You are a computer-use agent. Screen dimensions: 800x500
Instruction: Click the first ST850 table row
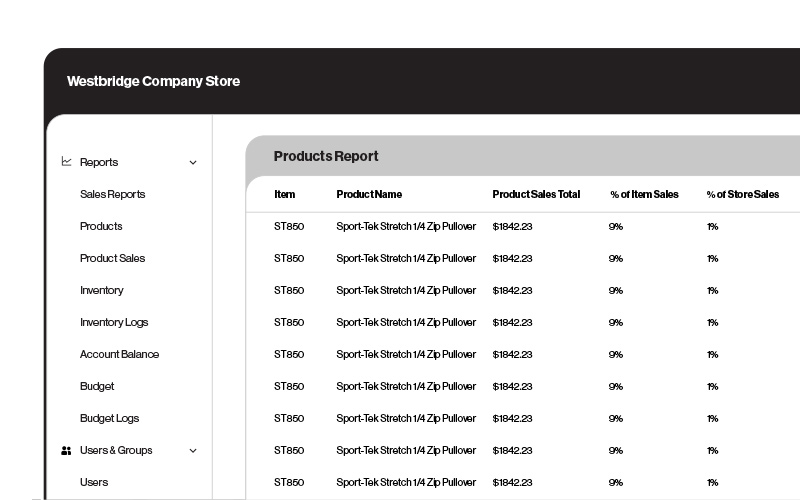pos(289,226)
